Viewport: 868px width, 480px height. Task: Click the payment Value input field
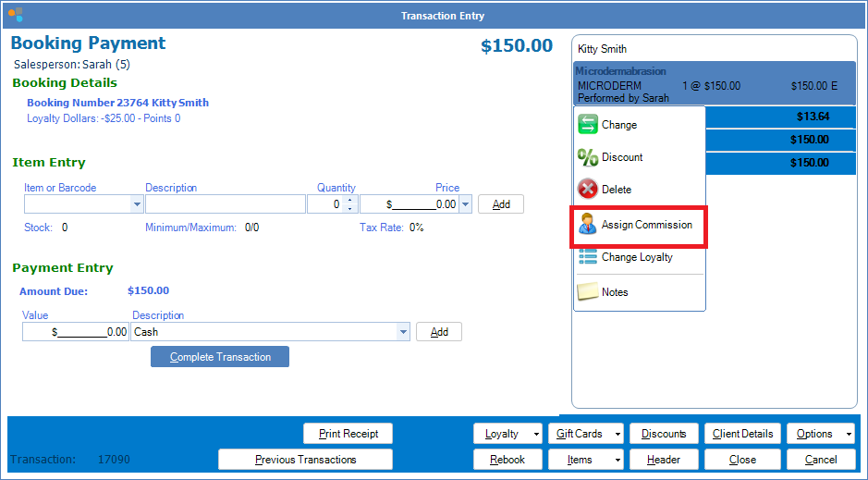tap(76, 332)
